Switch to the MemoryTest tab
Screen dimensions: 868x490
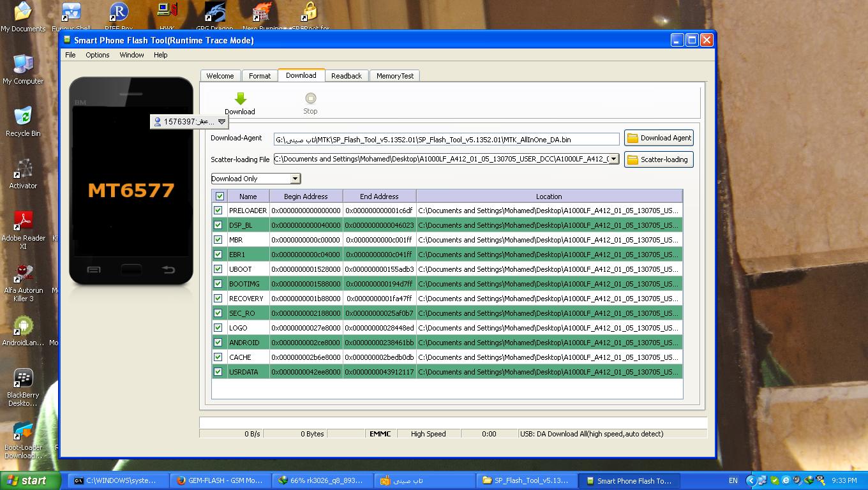coord(395,75)
